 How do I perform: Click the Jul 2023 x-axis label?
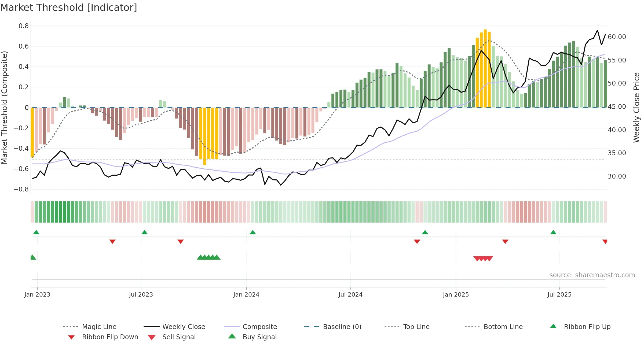tap(141, 295)
